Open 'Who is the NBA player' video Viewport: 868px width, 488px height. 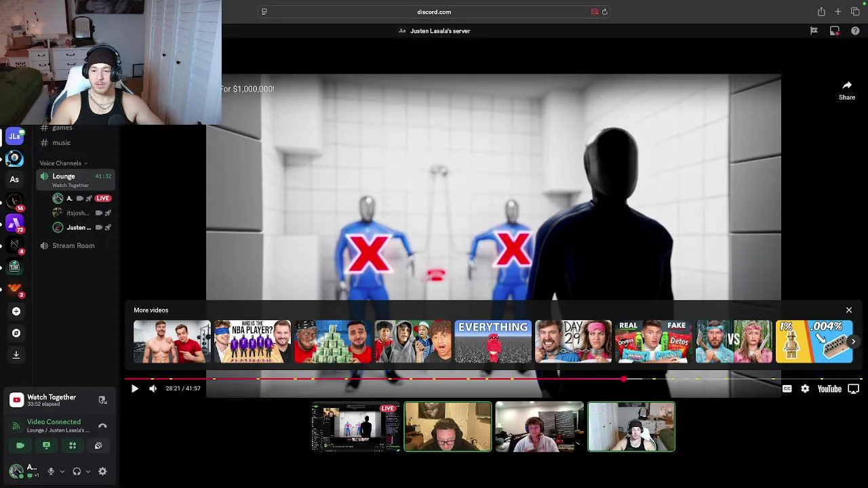[x=252, y=342]
